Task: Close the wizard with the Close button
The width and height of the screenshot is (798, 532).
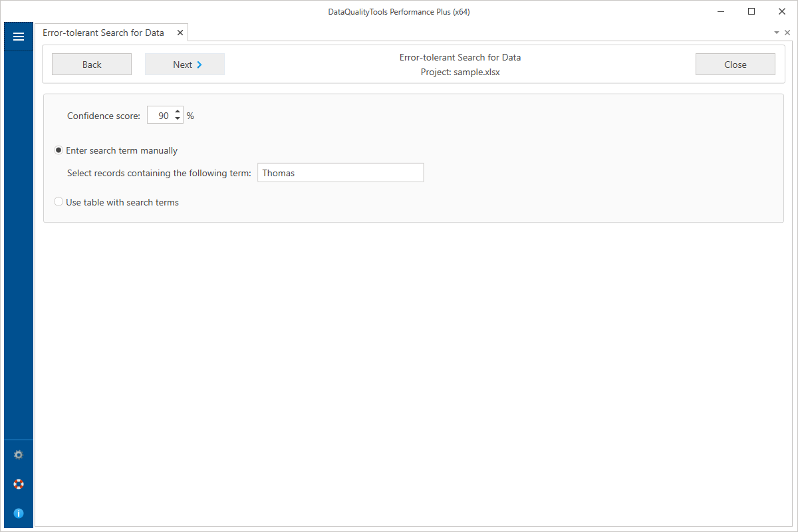Action: click(x=735, y=64)
